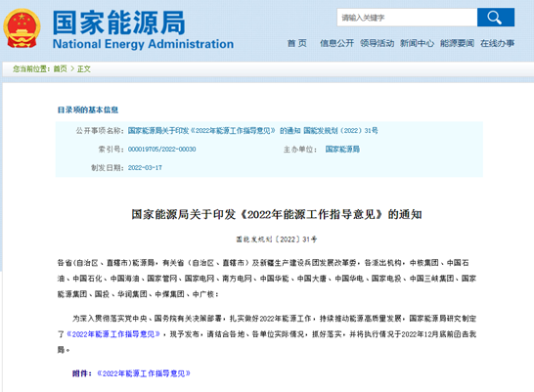The width and height of the screenshot is (534, 392).
Task: Open the 信息公开 navigation item
Action: (336, 43)
